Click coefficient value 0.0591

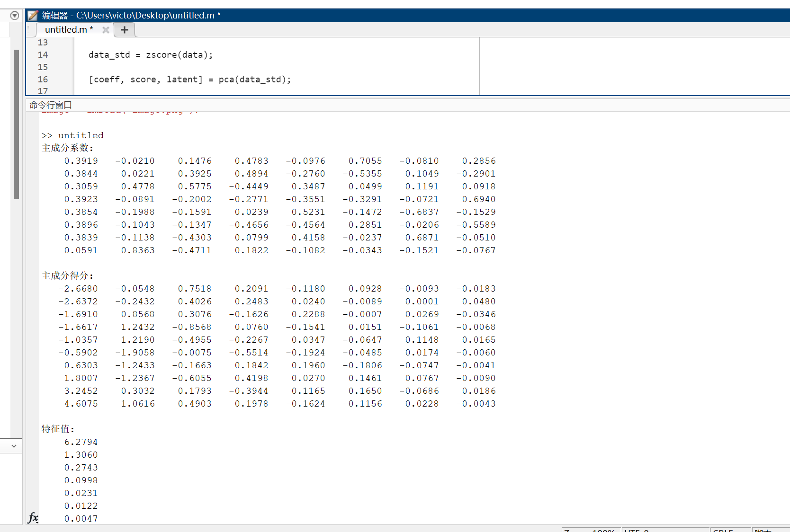(81, 250)
